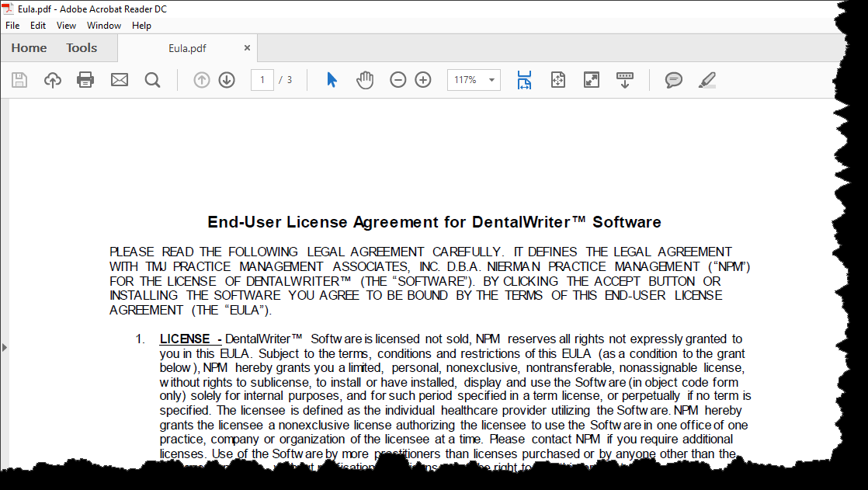
Task: Switch to the Home tab
Action: (29, 48)
